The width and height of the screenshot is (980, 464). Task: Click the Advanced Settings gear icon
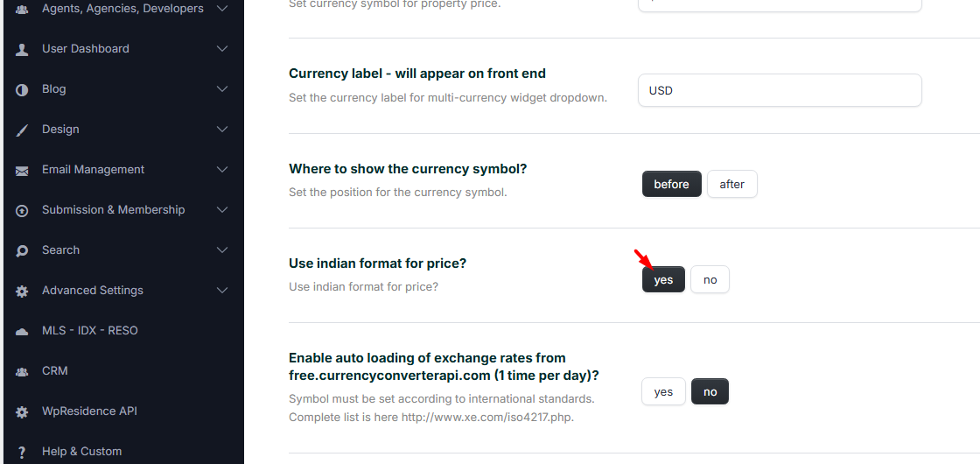[x=22, y=291]
